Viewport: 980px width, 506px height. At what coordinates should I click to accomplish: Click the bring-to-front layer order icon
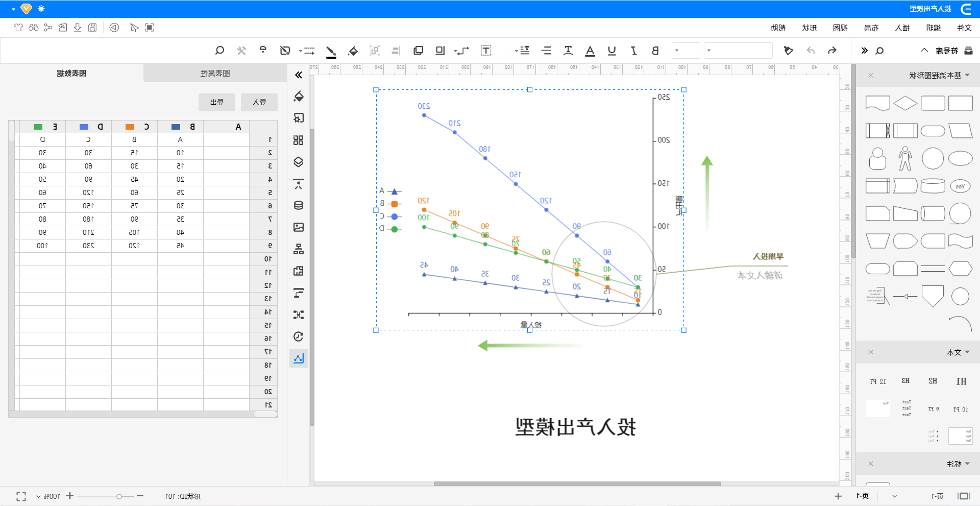point(419,51)
